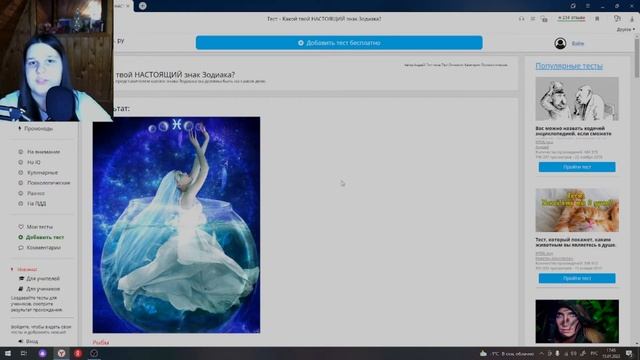Click the green 'Добавить тест' sidebar link
The width and height of the screenshot is (640, 360).
pos(44,237)
